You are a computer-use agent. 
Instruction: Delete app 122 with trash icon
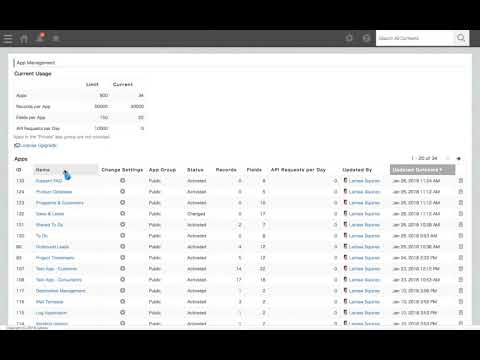(461, 213)
